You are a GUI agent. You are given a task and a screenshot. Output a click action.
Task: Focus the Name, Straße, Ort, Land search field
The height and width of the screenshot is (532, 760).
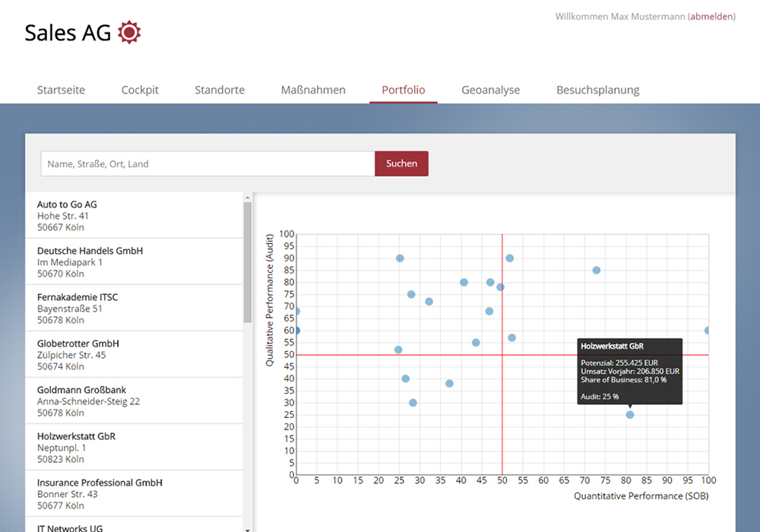tap(208, 163)
